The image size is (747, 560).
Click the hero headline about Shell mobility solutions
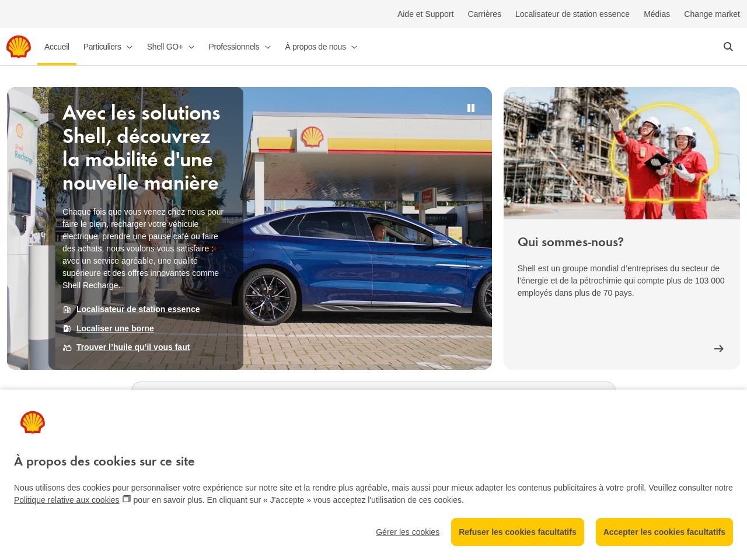[141, 148]
